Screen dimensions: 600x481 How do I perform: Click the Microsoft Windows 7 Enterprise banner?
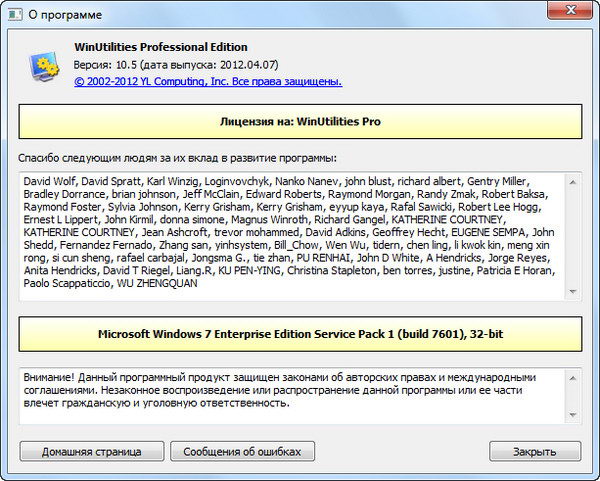(300, 334)
